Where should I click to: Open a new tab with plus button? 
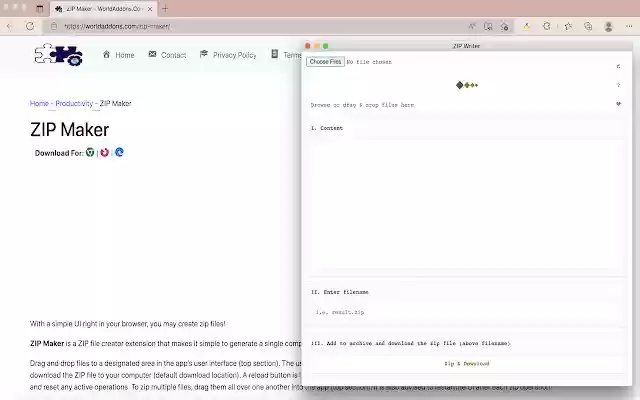coord(165,9)
